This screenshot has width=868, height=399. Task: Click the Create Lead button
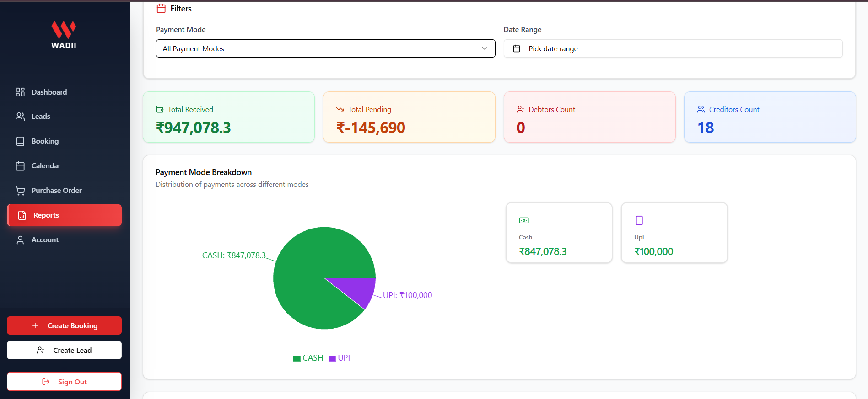coord(64,350)
